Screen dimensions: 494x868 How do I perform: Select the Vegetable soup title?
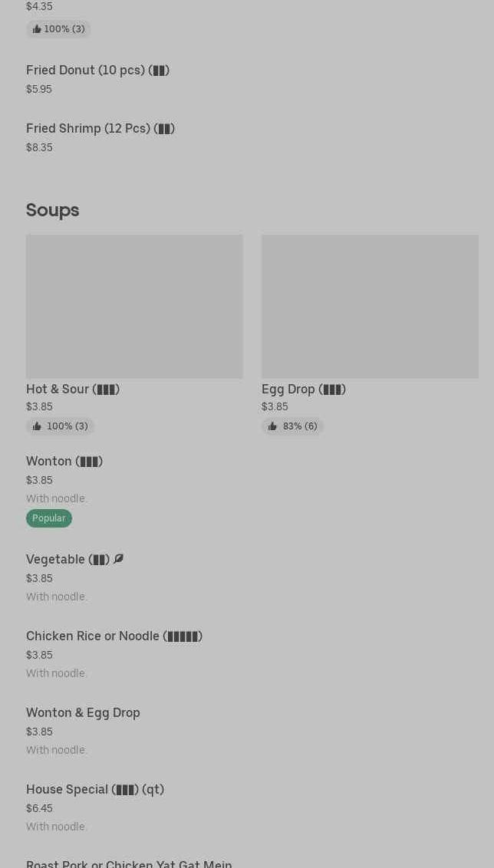pyautogui.click(x=68, y=560)
